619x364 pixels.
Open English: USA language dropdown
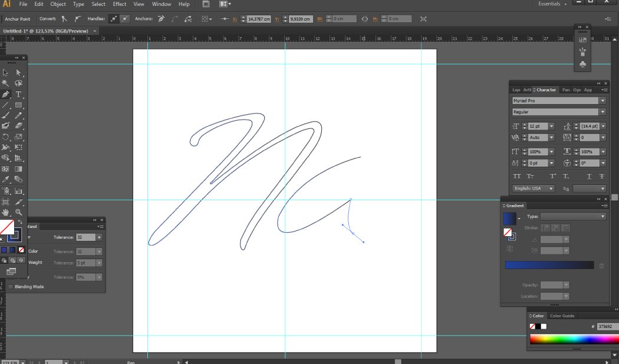tap(534, 188)
